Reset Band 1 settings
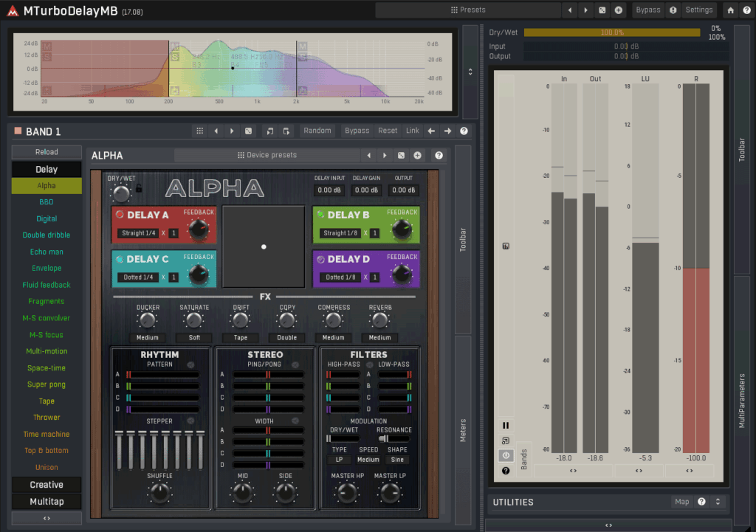This screenshot has width=756, height=532. 388,131
